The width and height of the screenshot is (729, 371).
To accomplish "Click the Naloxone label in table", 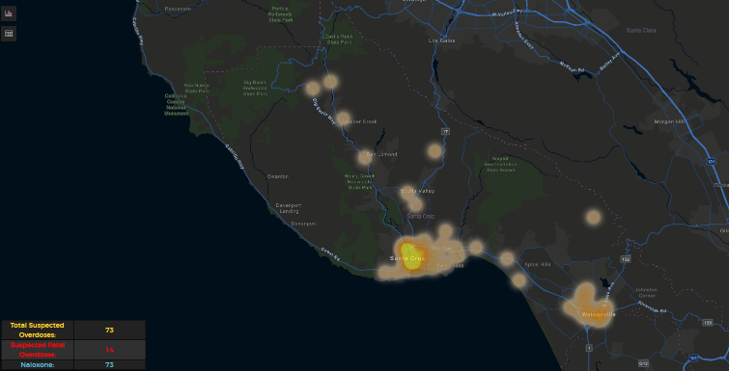I will [37, 364].
